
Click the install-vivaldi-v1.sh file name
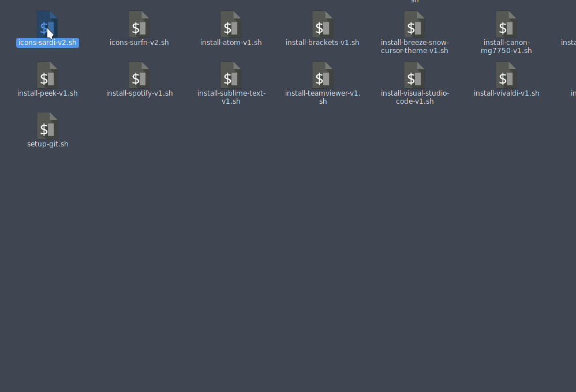(x=507, y=93)
